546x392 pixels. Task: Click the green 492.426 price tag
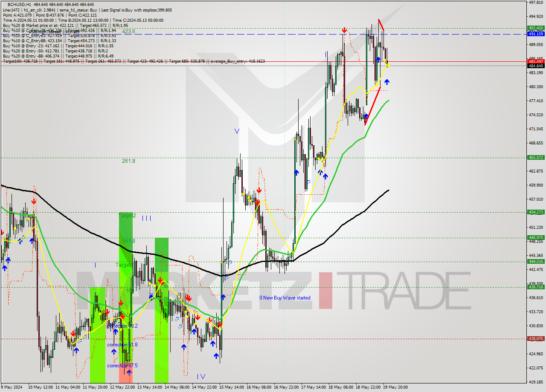point(536,28)
